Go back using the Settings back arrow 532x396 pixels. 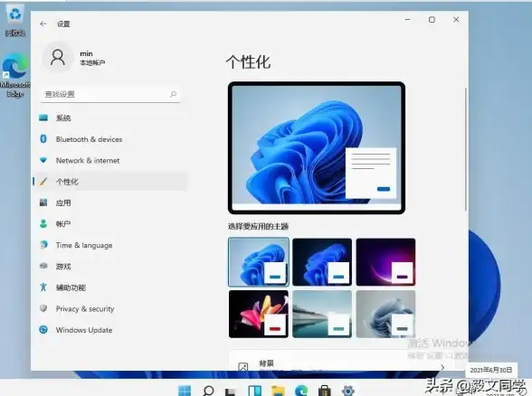[43, 24]
